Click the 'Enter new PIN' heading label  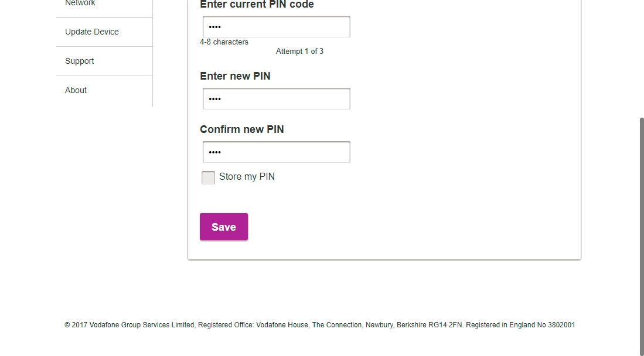click(x=235, y=76)
